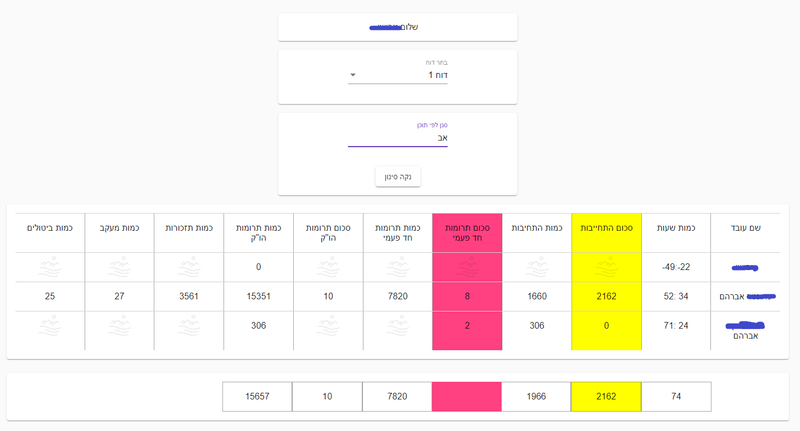Image resolution: width=800 pixels, height=431 pixels.
Task: Click the שם עובד column header
Action: (746, 228)
